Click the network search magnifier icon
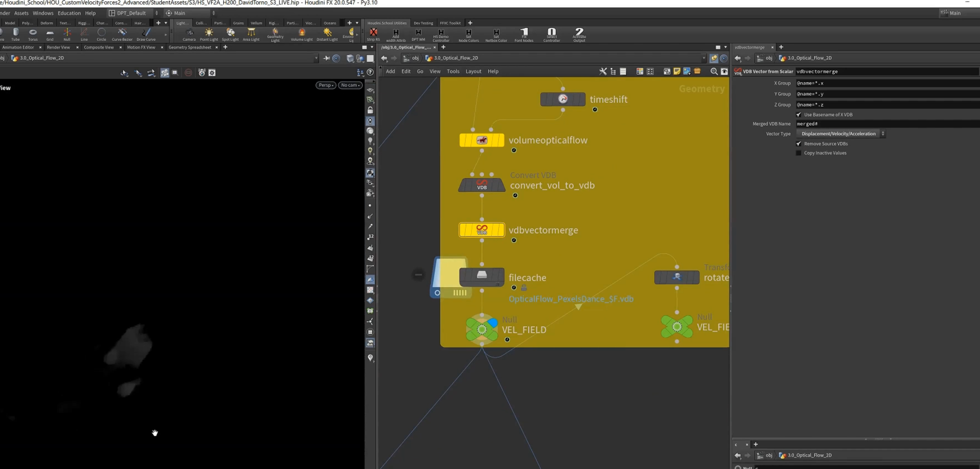Viewport: 980px width, 469px height. click(x=714, y=71)
